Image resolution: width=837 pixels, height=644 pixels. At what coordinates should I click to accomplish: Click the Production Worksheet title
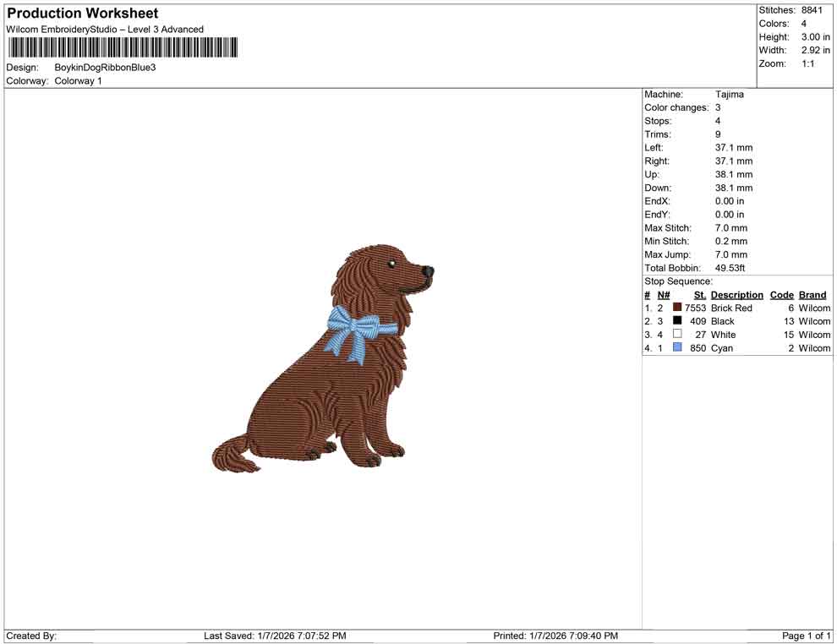point(81,14)
